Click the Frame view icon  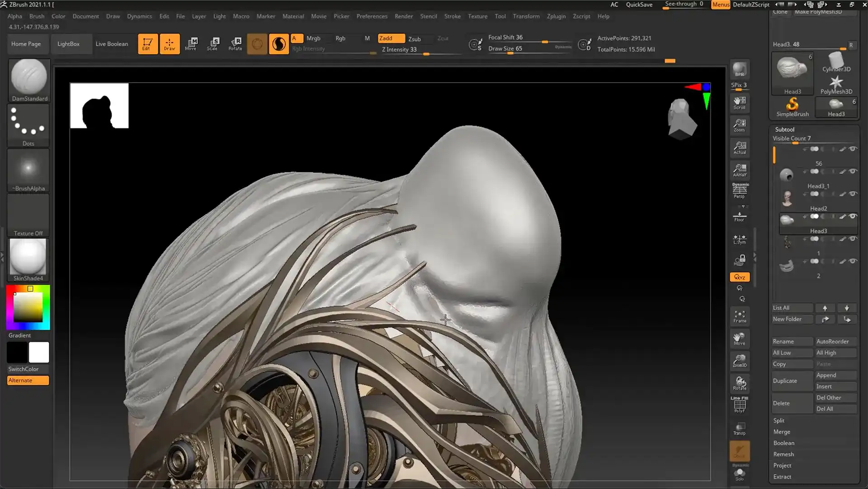(740, 316)
